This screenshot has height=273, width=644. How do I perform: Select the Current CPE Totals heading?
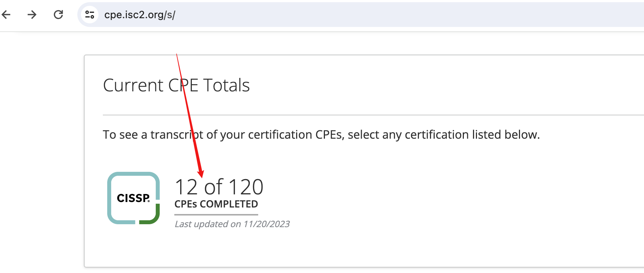click(x=176, y=85)
